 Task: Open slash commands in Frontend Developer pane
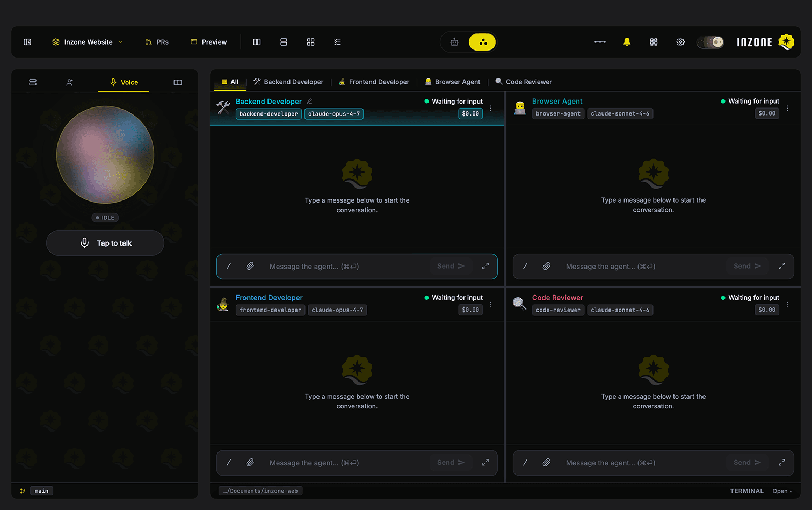229,463
